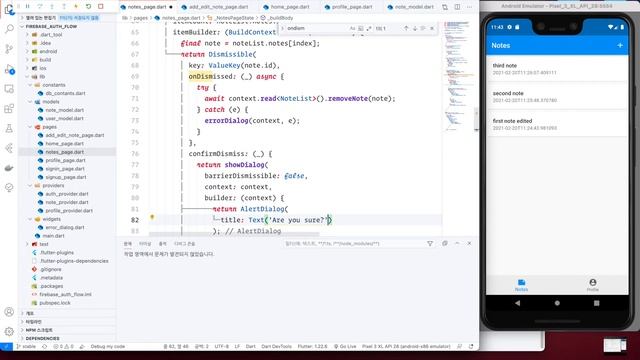Click Dart DevTools in status bar

pos(276,346)
